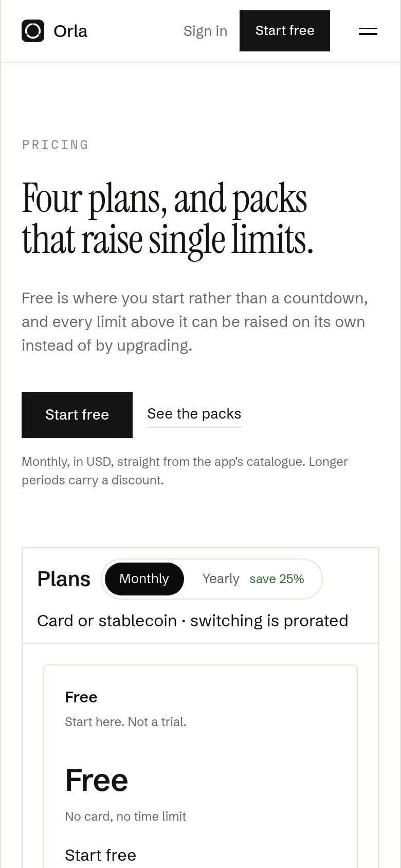The width and height of the screenshot is (401, 868).
Task: Click the save 25% badge
Action: tap(277, 579)
